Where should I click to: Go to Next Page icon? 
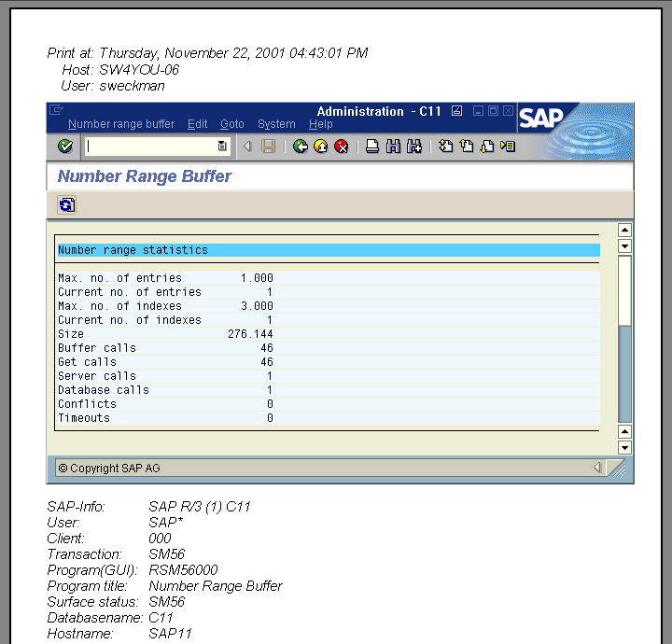coord(487,147)
